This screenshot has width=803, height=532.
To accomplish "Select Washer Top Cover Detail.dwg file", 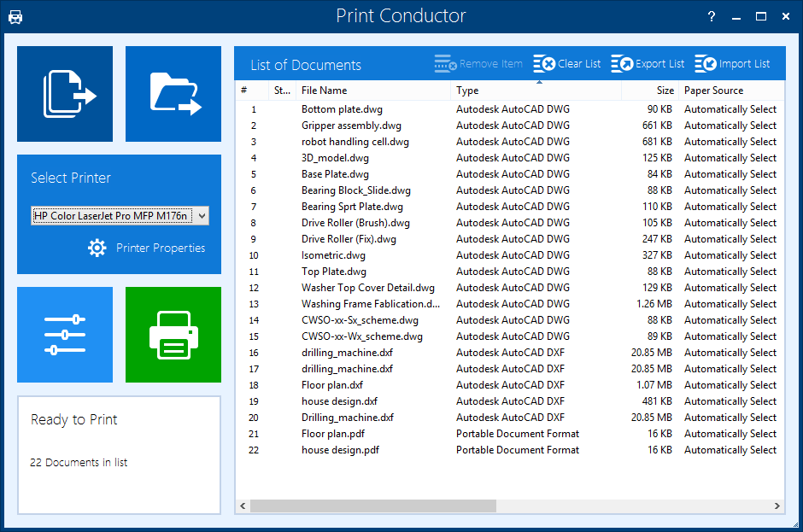I will point(367,288).
